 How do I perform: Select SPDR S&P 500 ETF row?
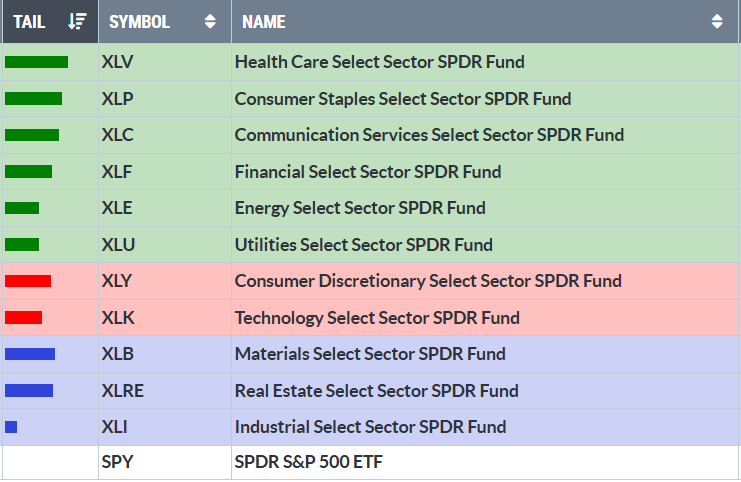coord(308,463)
